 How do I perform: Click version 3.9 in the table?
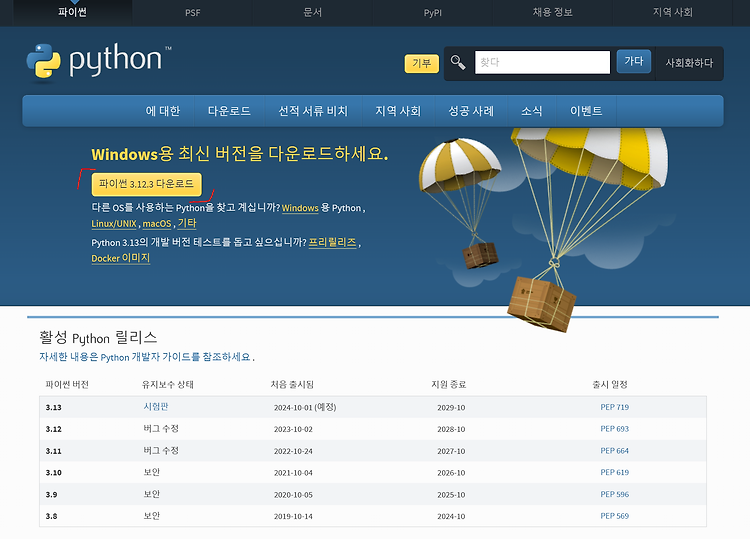click(x=52, y=495)
